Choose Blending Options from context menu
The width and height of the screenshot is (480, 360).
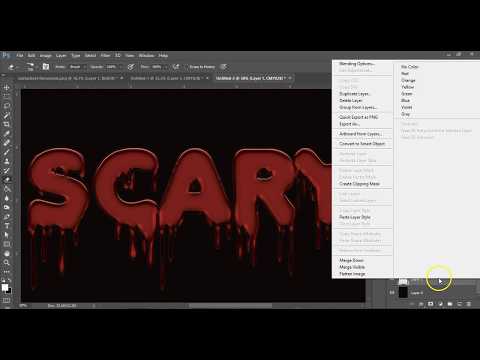(x=357, y=63)
